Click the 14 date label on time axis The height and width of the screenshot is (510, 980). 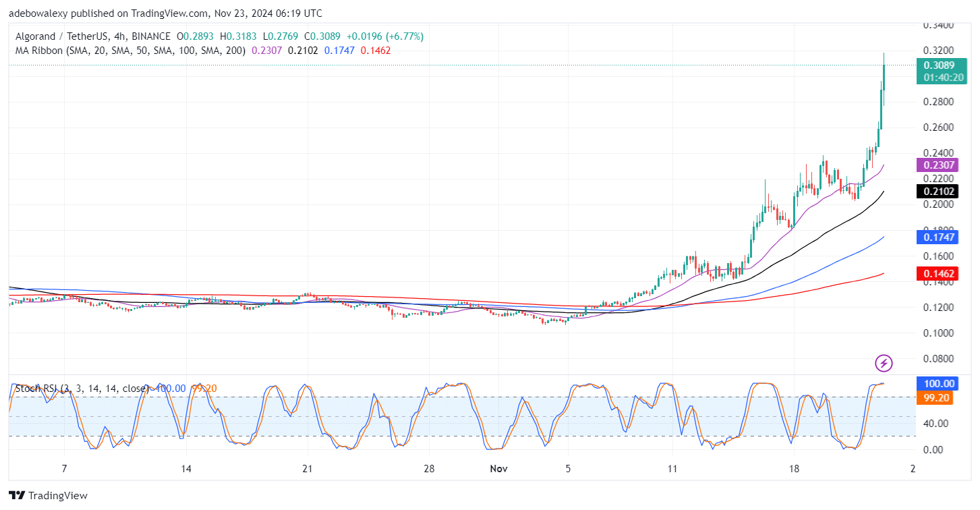click(186, 469)
